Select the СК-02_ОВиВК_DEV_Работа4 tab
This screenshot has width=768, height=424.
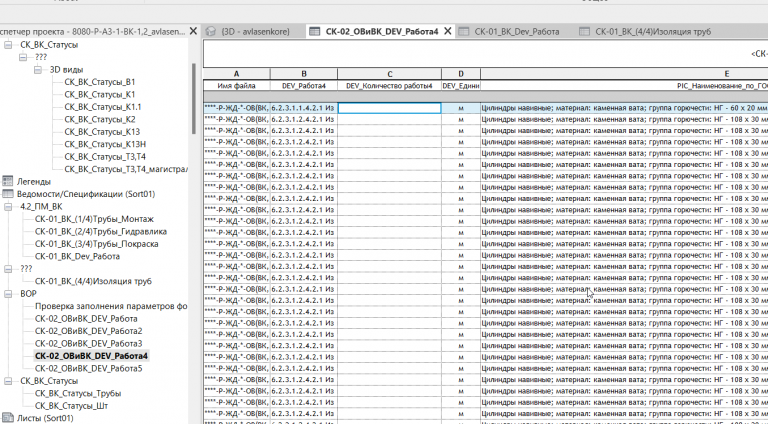tap(382, 31)
